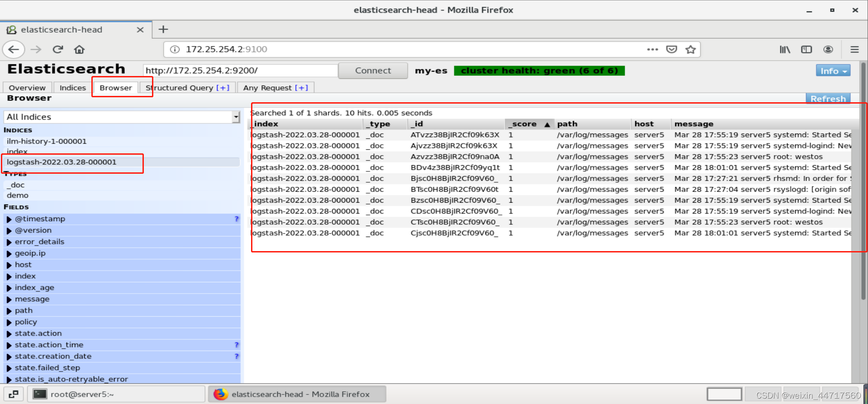The image size is (868, 404).
Task: Sort results by the _index column header
Action: 307,124
